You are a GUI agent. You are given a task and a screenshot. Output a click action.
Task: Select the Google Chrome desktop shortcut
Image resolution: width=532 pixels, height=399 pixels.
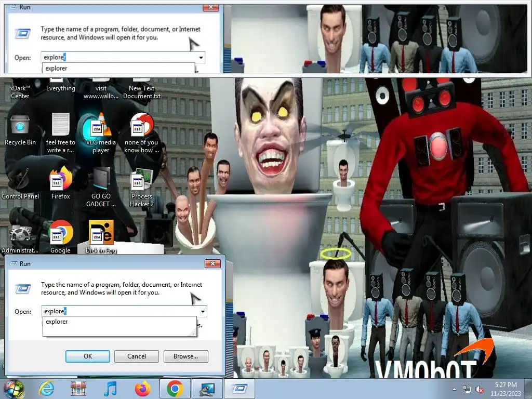(x=60, y=237)
